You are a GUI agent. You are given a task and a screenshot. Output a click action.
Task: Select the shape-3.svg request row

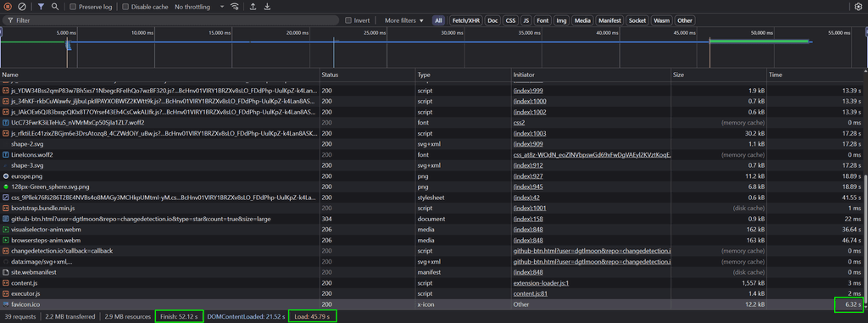click(431, 165)
